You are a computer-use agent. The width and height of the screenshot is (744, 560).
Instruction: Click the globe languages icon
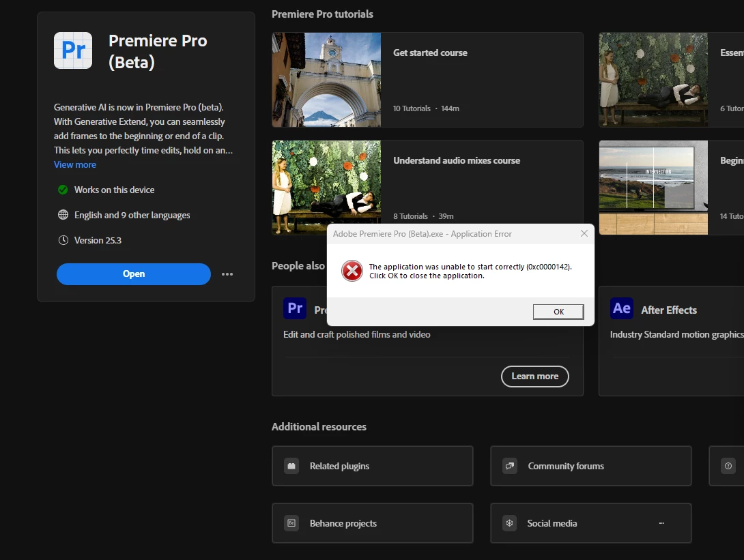[63, 215]
